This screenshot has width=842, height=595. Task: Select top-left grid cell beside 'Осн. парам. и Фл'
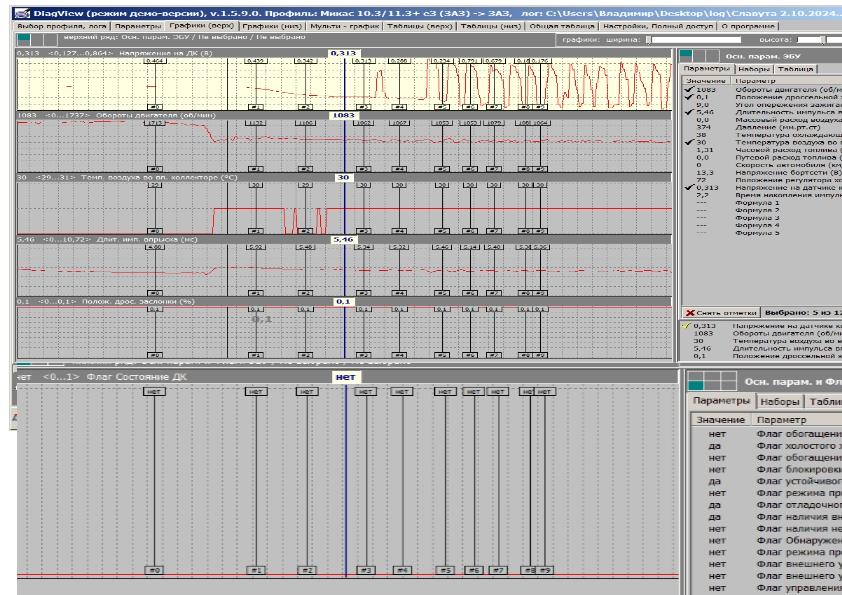[x=696, y=376]
